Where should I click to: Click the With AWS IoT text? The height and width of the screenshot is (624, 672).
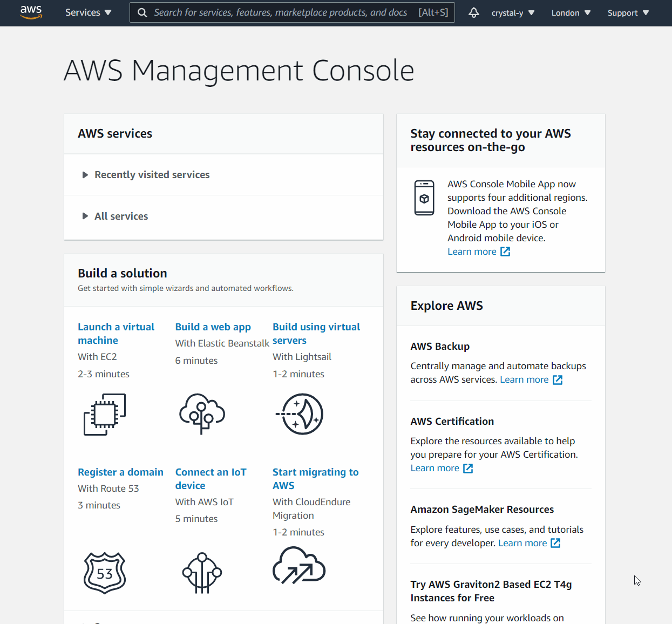(x=205, y=502)
